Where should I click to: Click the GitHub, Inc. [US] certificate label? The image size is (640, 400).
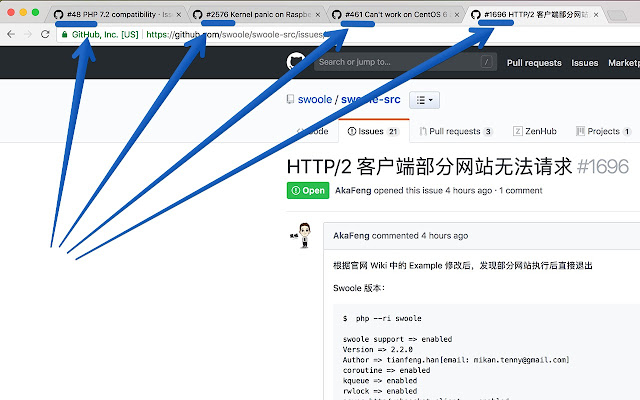(105, 35)
